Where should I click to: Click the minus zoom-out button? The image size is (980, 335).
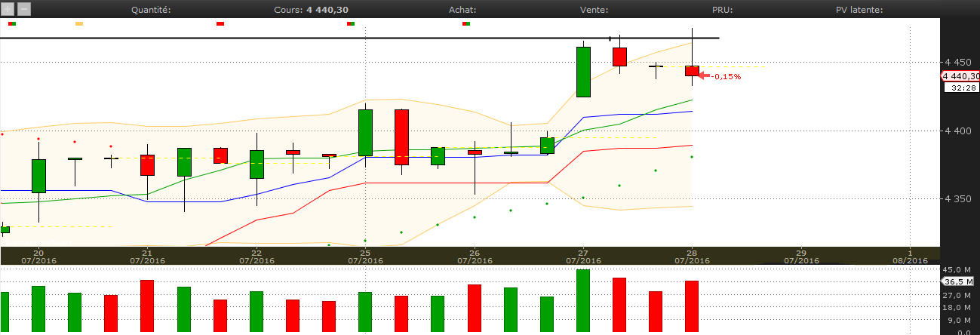(x=24, y=10)
